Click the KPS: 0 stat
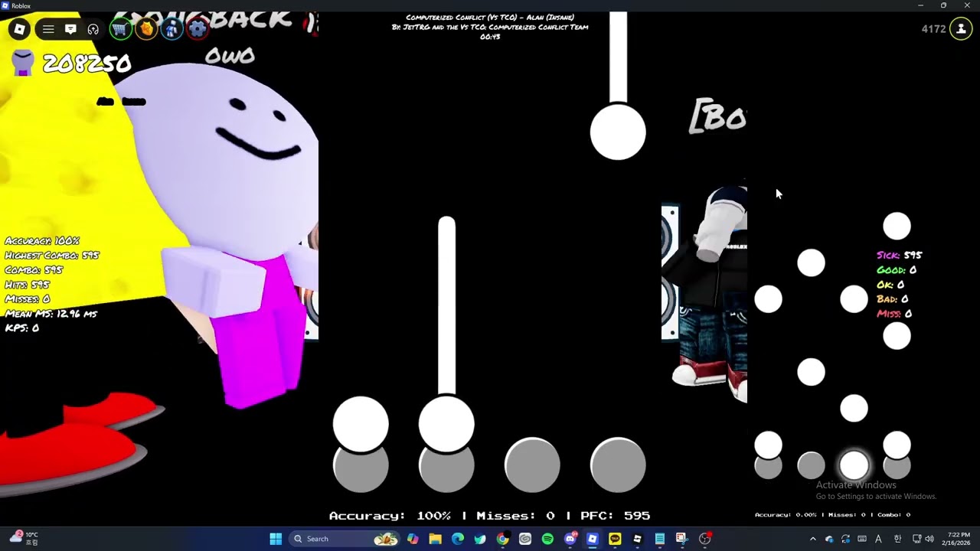This screenshot has width=980, height=551. (x=22, y=328)
